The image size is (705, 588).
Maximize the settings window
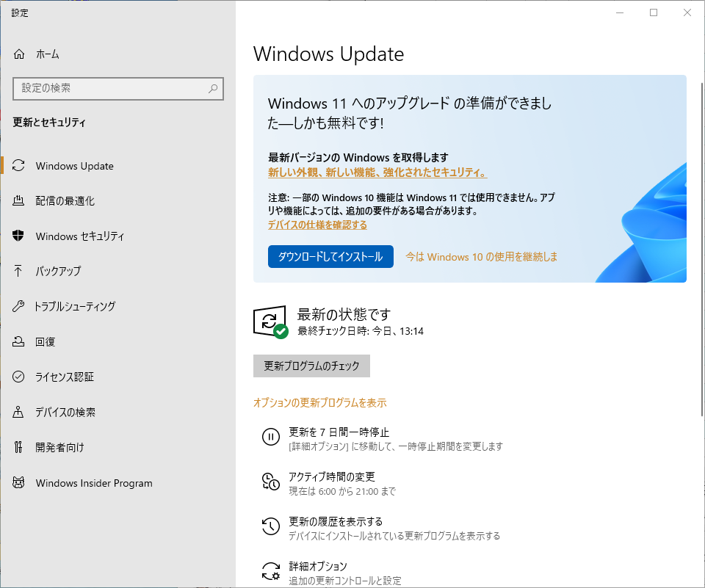click(654, 12)
